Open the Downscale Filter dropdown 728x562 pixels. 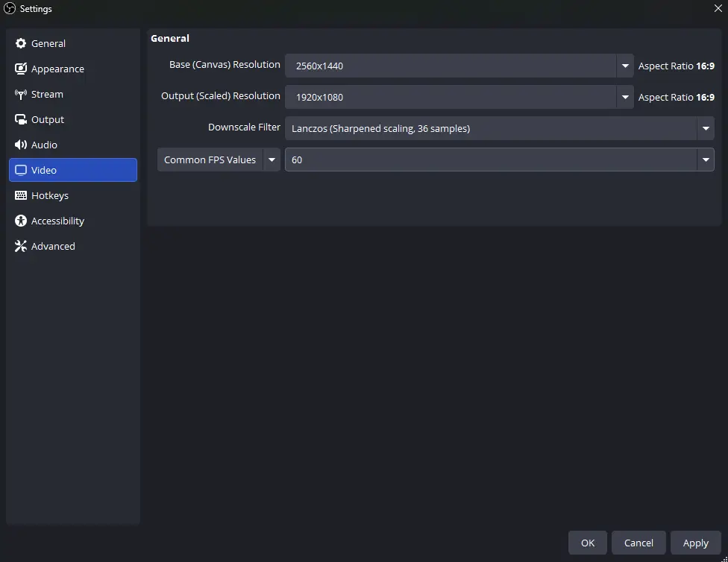[x=499, y=128]
